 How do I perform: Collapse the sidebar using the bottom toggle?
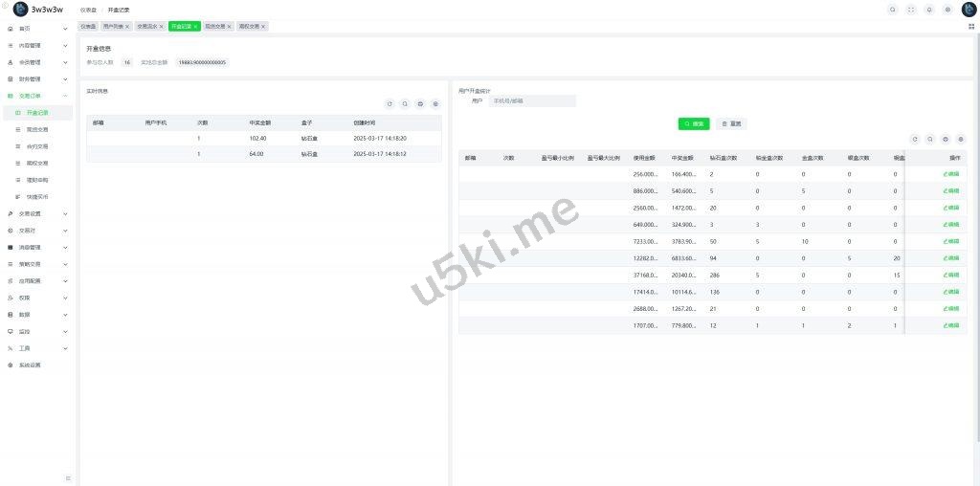click(67, 477)
